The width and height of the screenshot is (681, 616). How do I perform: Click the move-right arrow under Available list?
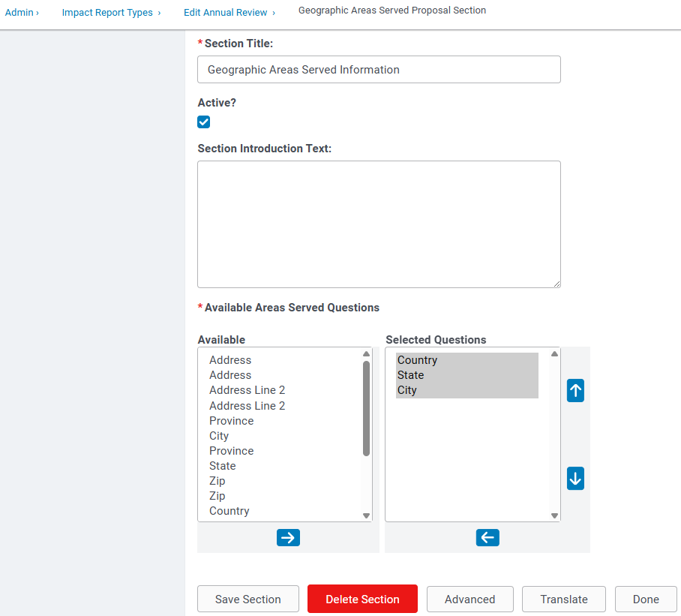click(x=288, y=537)
